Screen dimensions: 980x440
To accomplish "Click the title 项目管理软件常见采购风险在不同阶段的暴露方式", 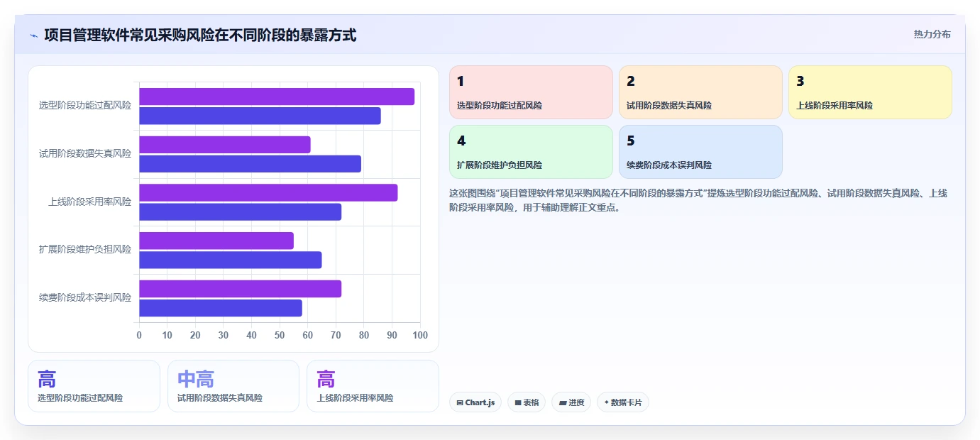I will tap(200, 35).
